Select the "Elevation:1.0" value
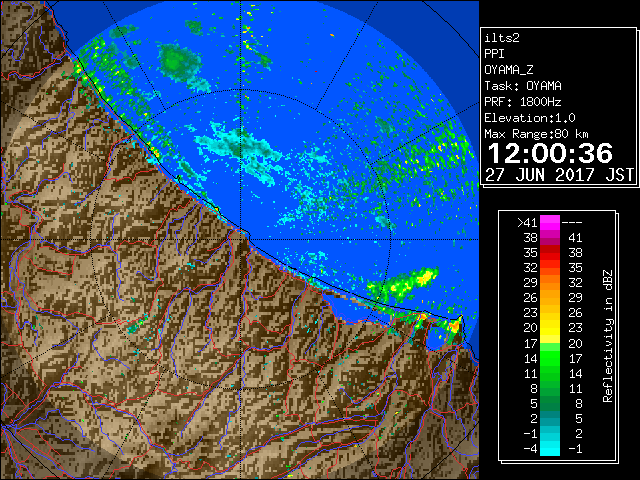 coord(530,118)
